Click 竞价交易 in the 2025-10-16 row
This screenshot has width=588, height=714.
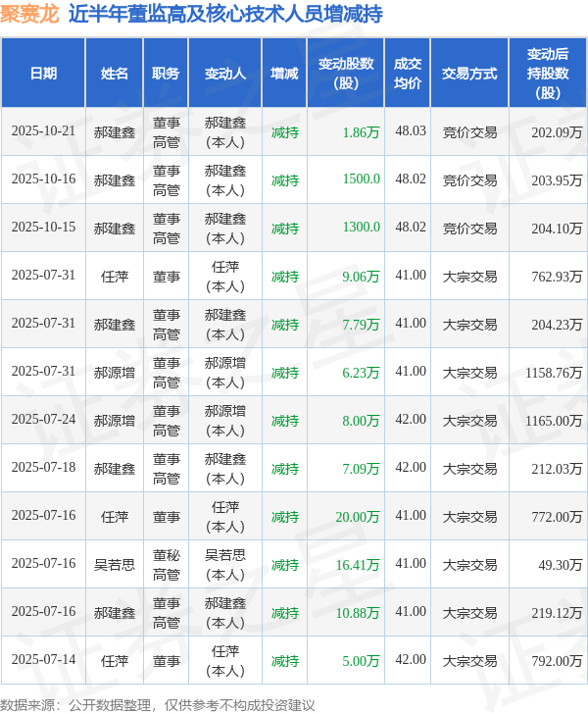pos(469,180)
